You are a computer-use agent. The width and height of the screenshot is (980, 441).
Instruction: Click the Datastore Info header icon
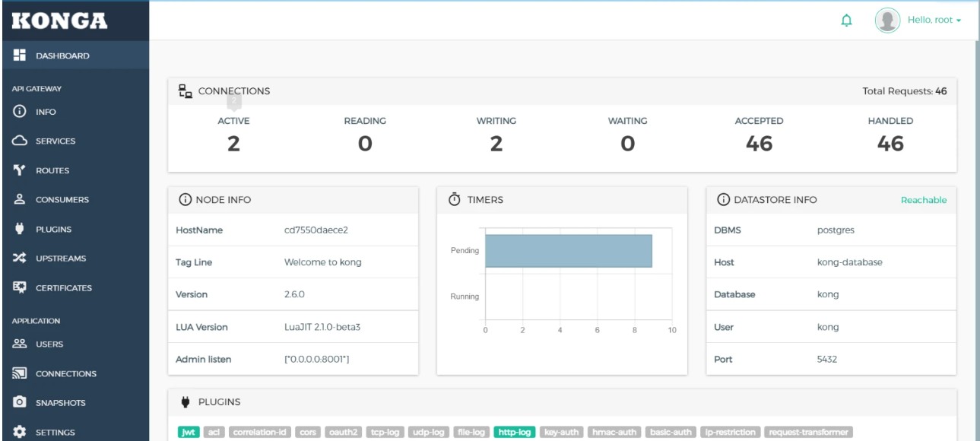click(724, 200)
